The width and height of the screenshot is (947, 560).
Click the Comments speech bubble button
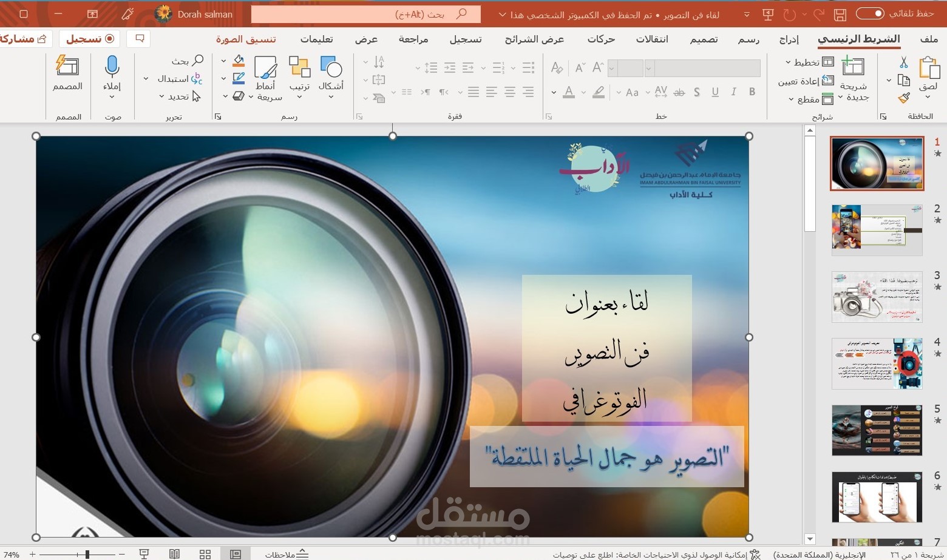139,39
